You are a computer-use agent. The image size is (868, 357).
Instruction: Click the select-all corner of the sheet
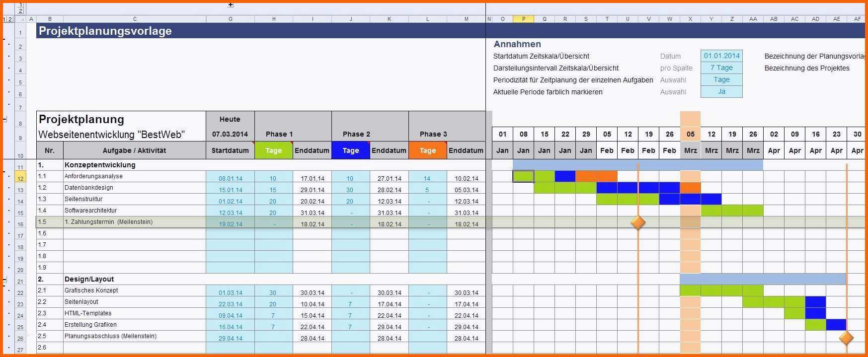click(20, 19)
